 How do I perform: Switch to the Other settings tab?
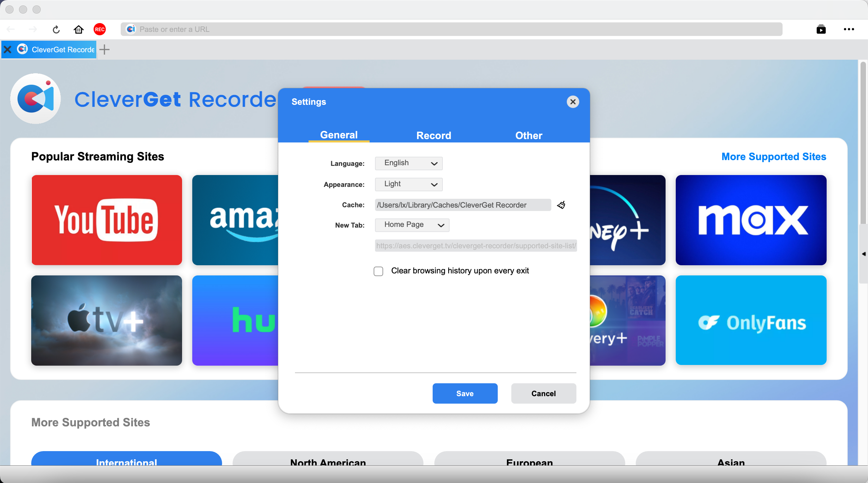[529, 135]
